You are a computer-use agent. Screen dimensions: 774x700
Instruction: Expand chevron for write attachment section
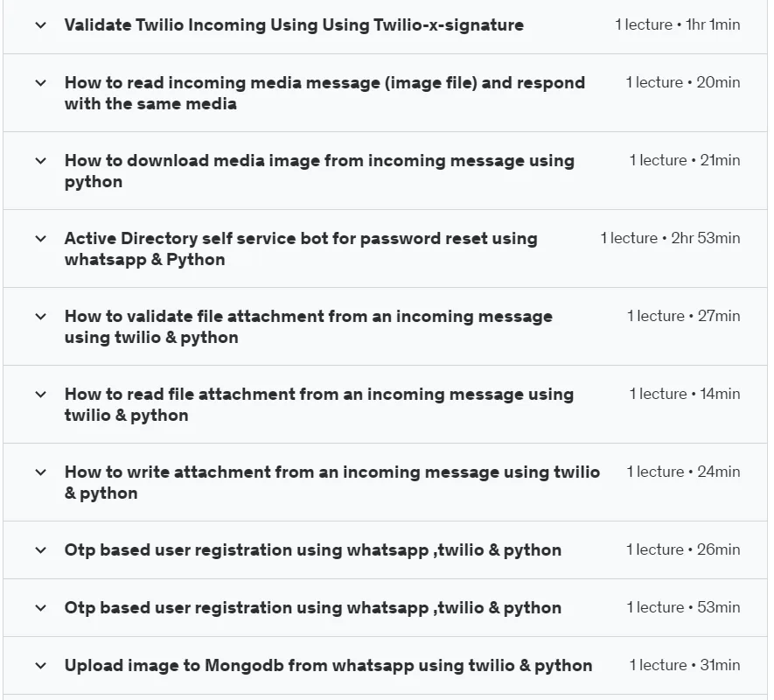point(41,472)
